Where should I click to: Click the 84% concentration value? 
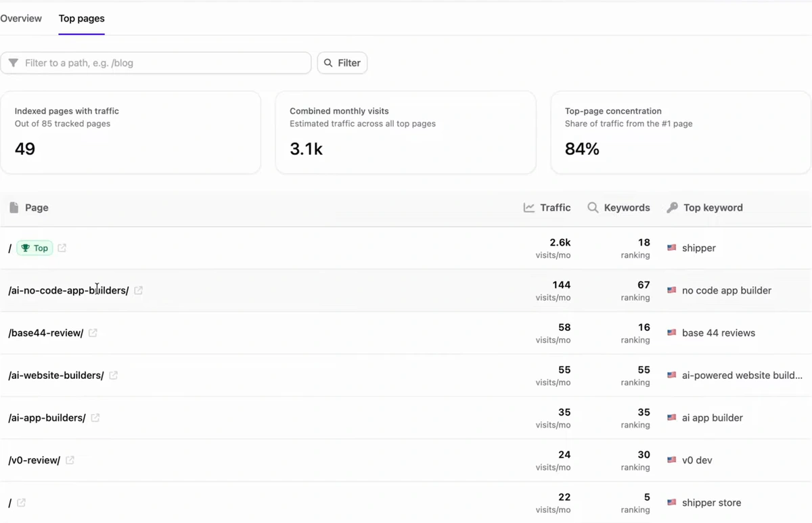[582, 150]
